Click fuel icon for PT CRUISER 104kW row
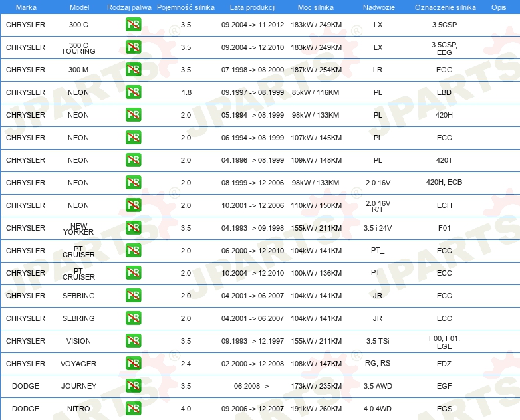520x420 pixels. tap(133, 250)
